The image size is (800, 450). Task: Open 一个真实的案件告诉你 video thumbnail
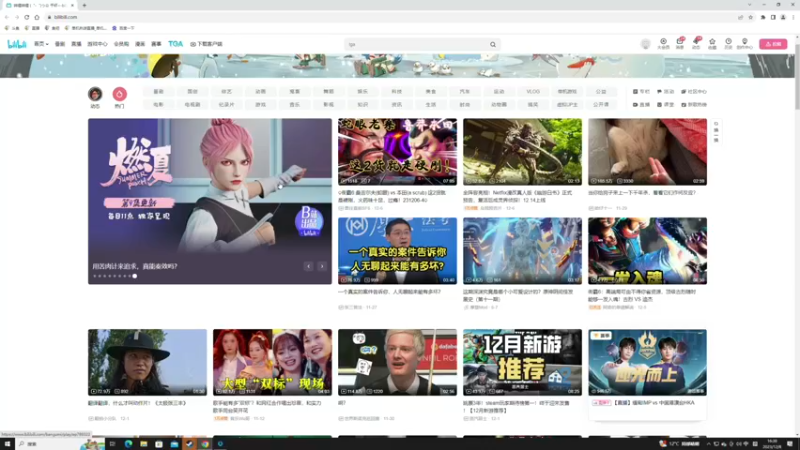pyautogui.click(x=397, y=251)
